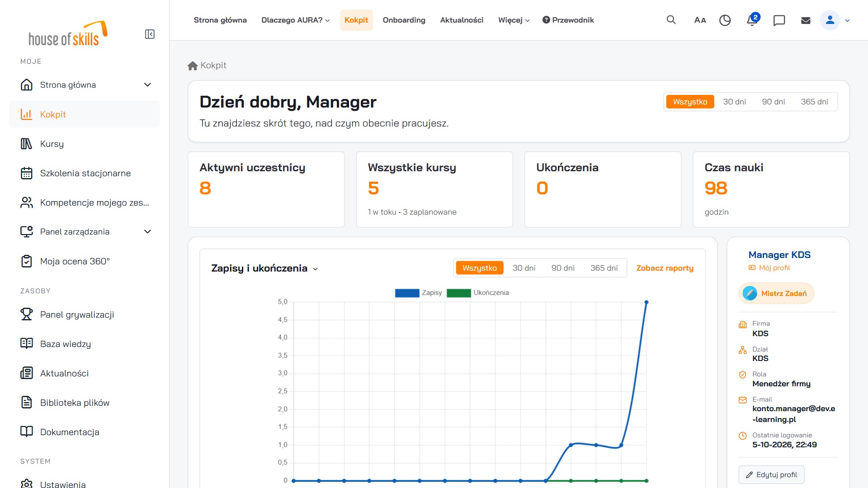
Task: Toggle dark mode with the contrast icon
Action: coord(725,20)
